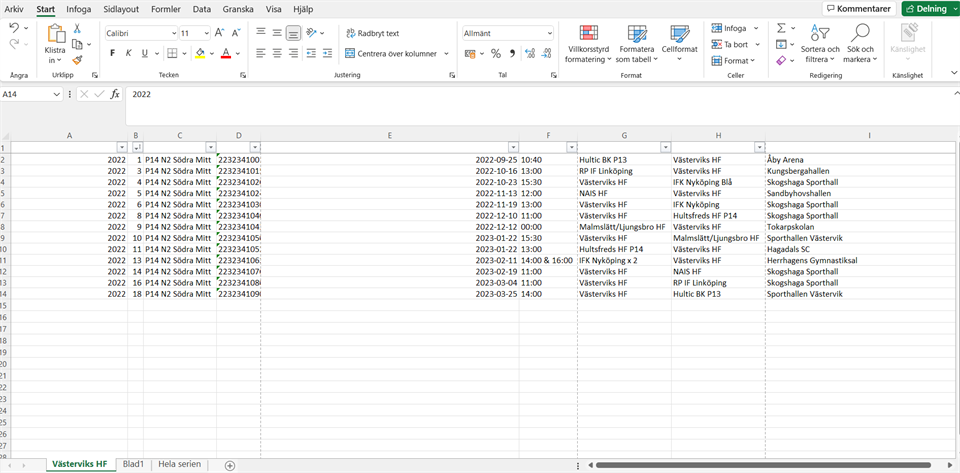960x473 pixels.
Task: Click the format painter brush icon
Action: (x=77, y=60)
